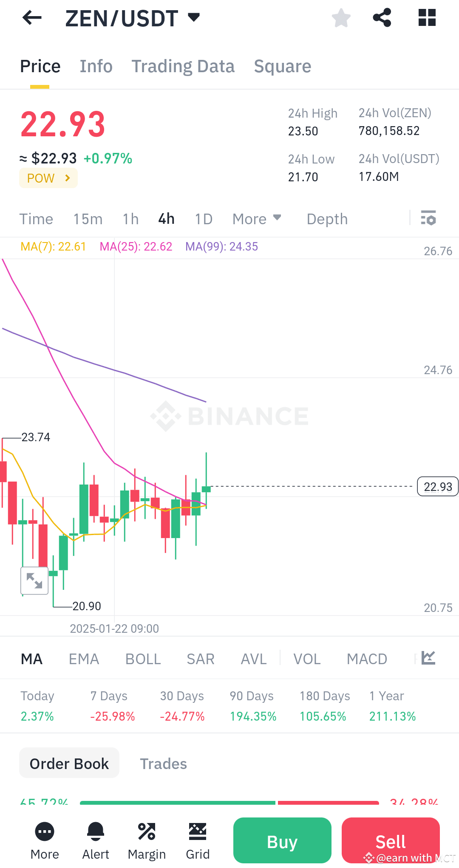Open Grid trading
Image resolution: width=459 pixels, height=868 pixels.
click(x=197, y=841)
